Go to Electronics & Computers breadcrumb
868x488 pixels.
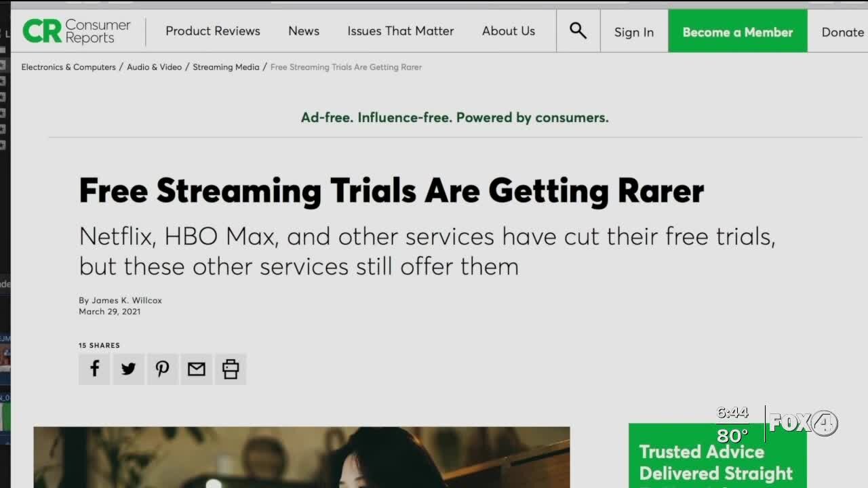pyautogui.click(x=68, y=67)
